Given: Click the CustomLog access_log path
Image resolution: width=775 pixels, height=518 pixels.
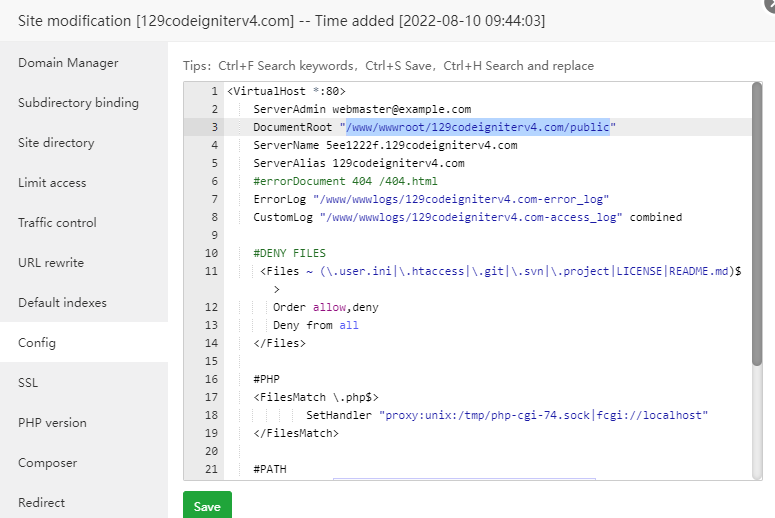Looking at the screenshot, I should (x=471, y=217).
